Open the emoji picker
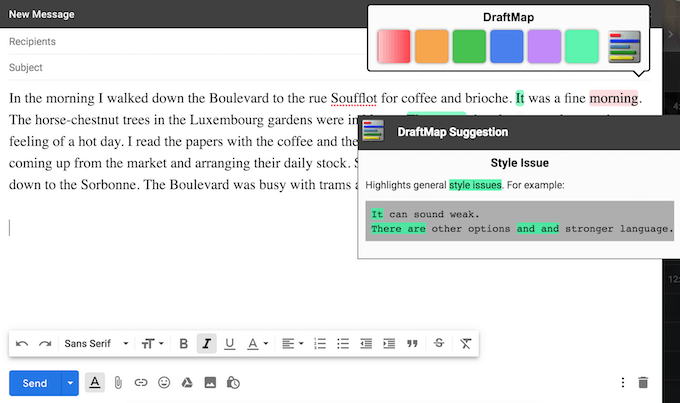Viewport: 680px width, 403px height. pyautogui.click(x=164, y=383)
